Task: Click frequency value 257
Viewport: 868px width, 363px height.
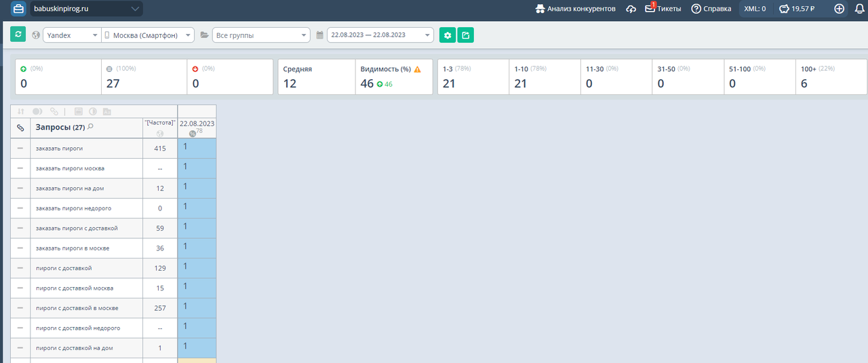Action: pyautogui.click(x=160, y=308)
